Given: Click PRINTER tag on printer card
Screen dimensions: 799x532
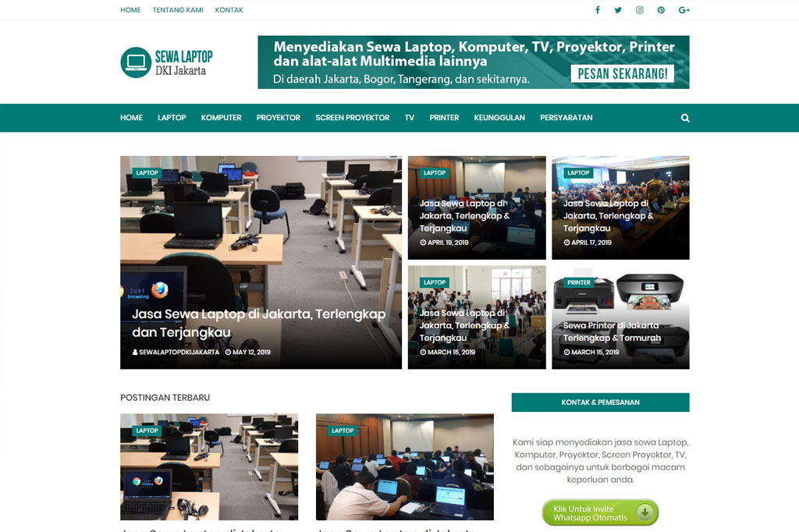Looking at the screenshot, I should [x=579, y=282].
